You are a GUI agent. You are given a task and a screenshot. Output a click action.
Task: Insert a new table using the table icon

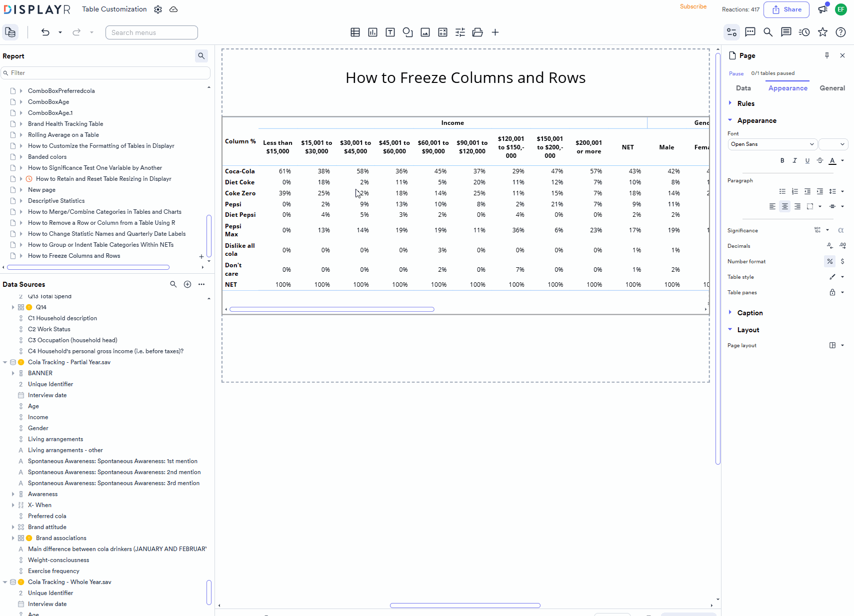[355, 32]
